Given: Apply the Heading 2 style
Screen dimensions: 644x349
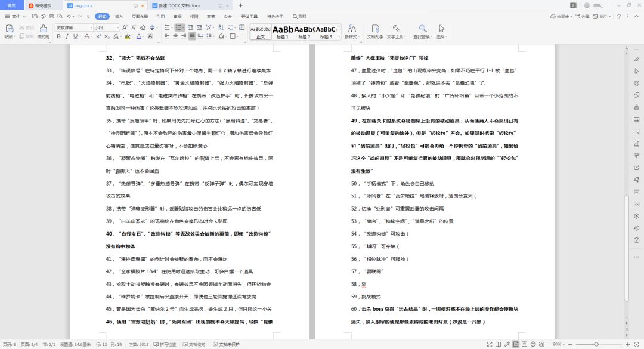Looking at the screenshot, I should [304, 32].
